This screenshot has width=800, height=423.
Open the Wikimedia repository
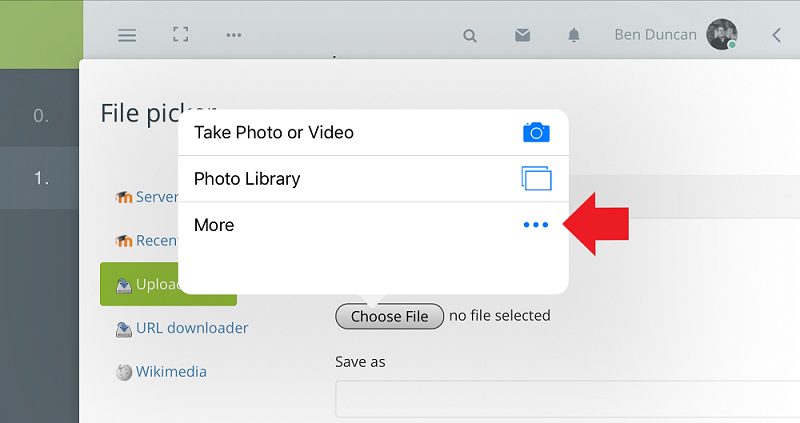point(171,372)
